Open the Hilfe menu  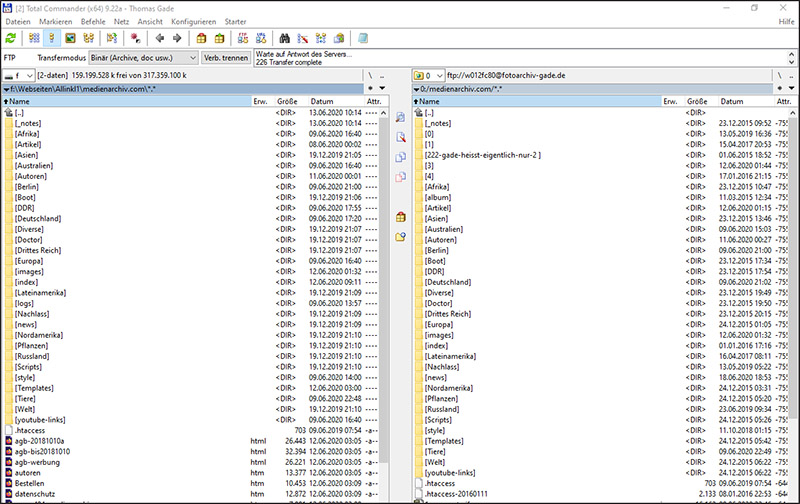pyautogui.click(x=786, y=21)
